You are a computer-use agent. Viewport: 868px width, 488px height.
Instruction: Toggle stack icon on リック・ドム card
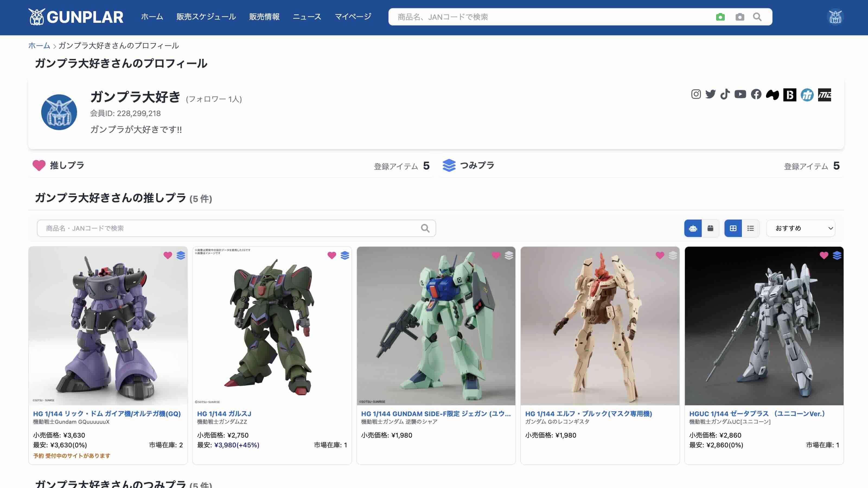[181, 255]
